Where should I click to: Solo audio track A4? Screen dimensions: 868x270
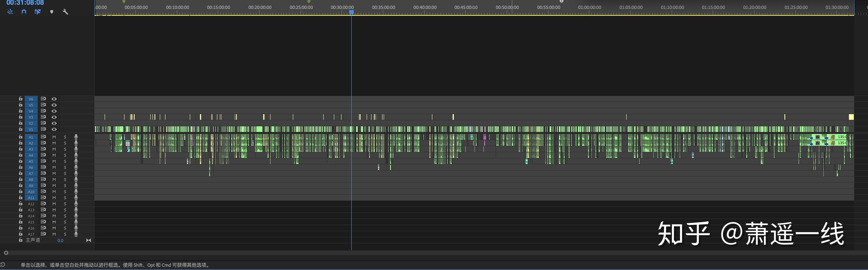[65, 155]
